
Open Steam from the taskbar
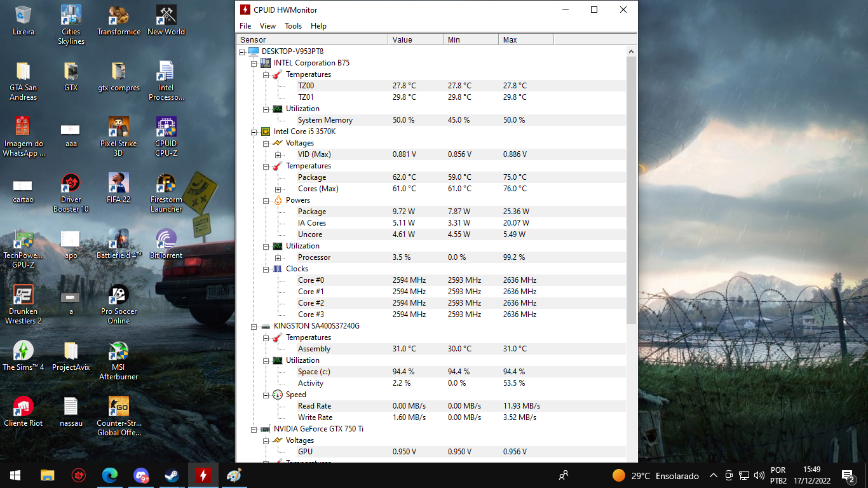172,475
